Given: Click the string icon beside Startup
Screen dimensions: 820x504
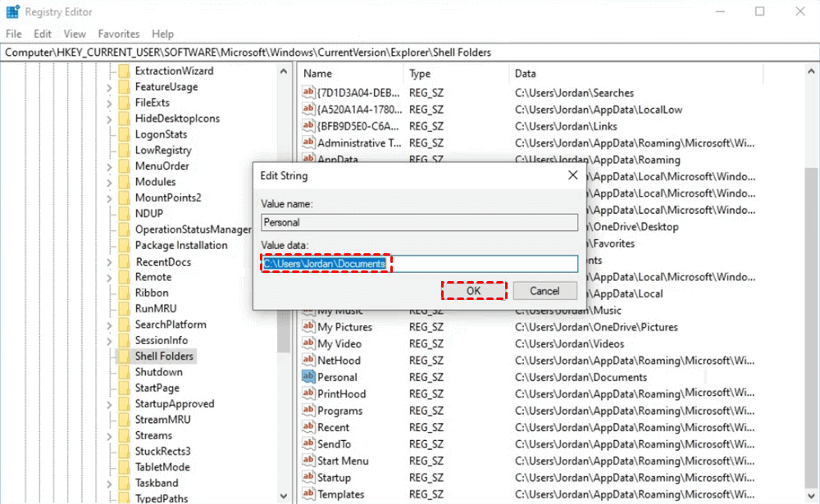Looking at the screenshot, I should pyautogui.click(x=308, y=477).
